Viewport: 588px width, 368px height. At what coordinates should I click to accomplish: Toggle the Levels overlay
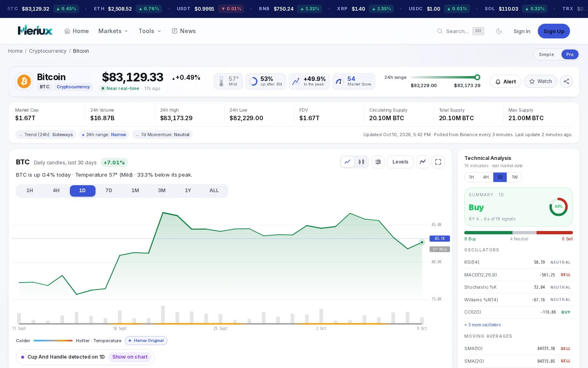(400, 162)
